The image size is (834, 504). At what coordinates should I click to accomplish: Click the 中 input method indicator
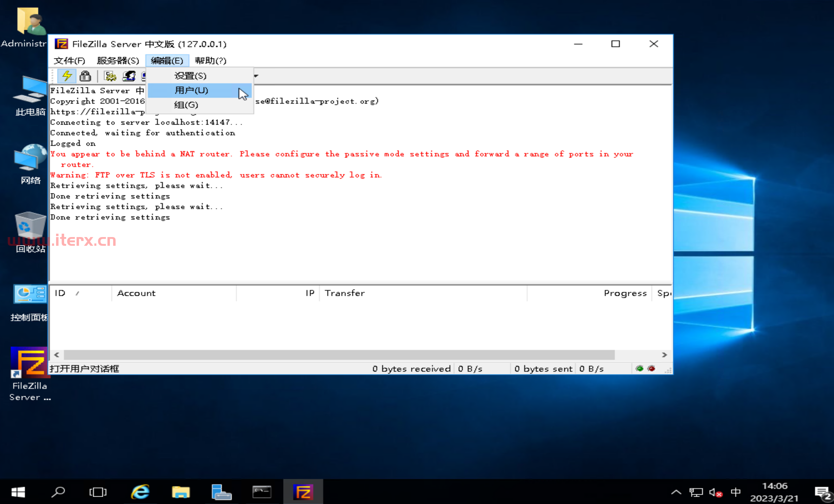(x=736, y=492)
